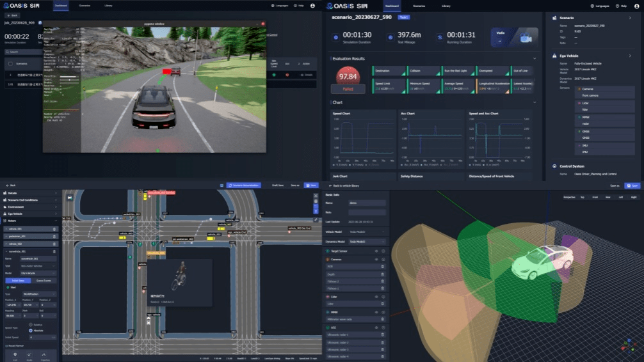This screenshot has height=362, width=644.
Task: Click Scenario Generalization button
Action: [x=244, y=185]
